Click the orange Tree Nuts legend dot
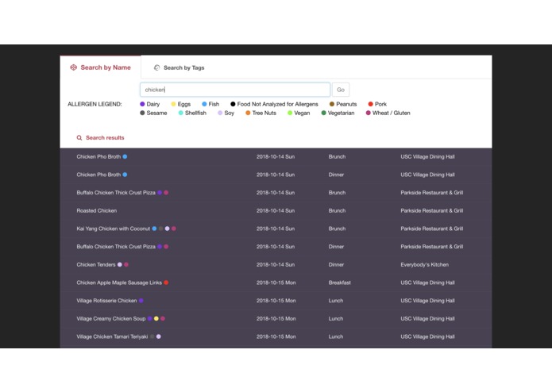 point(248,113)
